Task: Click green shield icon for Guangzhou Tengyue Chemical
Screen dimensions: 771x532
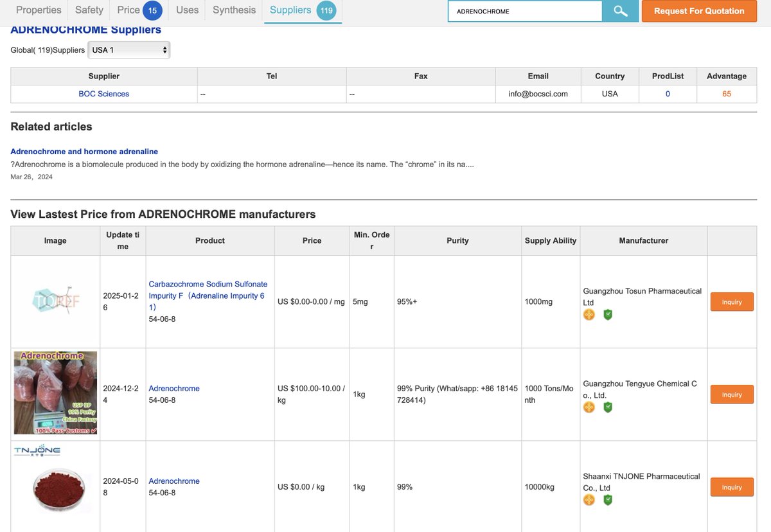Action: coord(608,407)
